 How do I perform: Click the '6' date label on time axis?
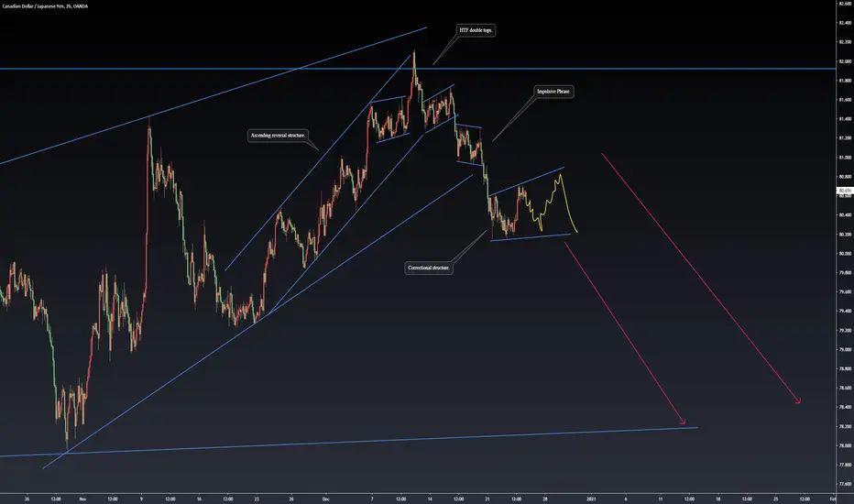pos(626,499)
